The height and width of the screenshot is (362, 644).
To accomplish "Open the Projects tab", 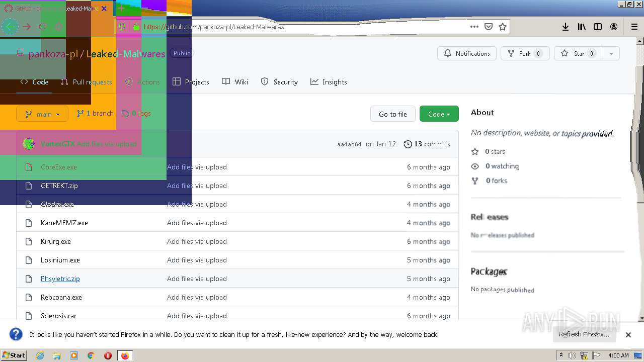I will [x=191, y=82].
